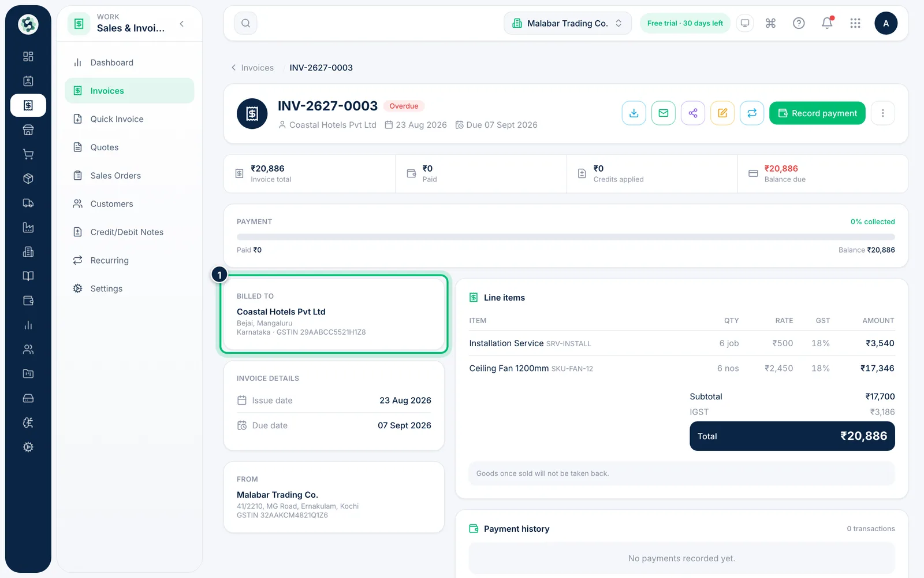Click the Balance due ₹20,886 card
Viewport: 924px width, 578px height.
tap(822, 173)
